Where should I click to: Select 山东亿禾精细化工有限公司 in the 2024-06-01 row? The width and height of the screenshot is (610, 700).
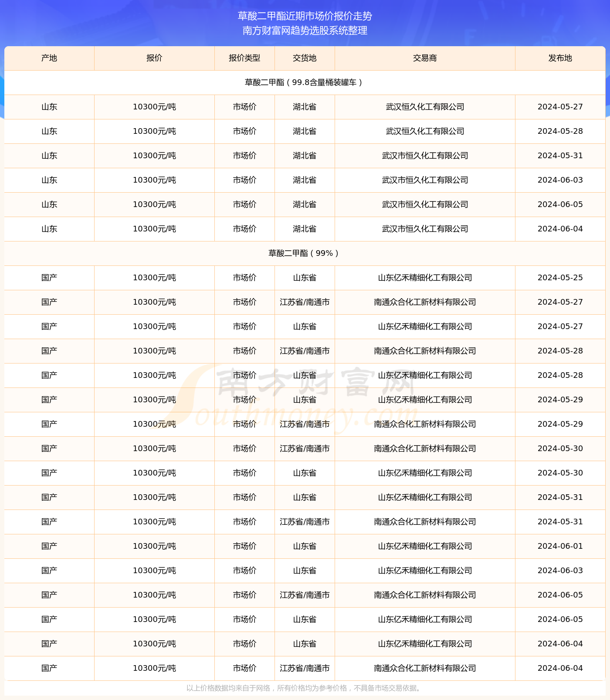(x=425, y=546)
